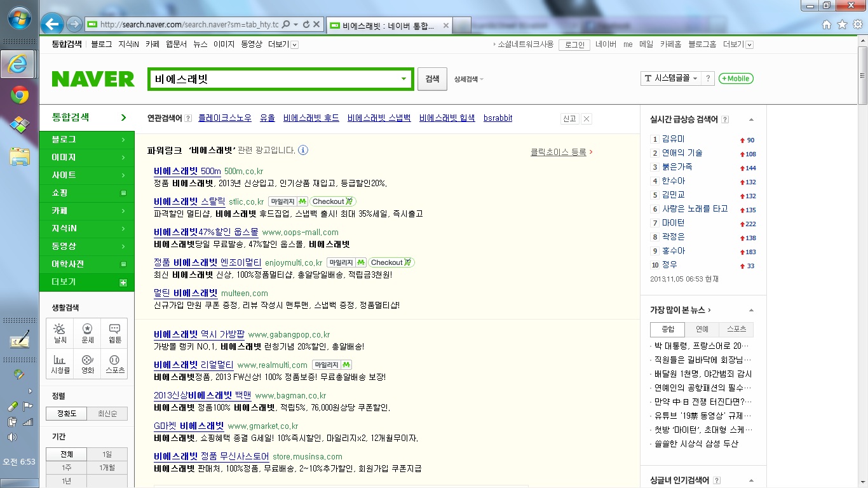
Task: Open the 상세검색 dropdown
Action: (469, 79)
